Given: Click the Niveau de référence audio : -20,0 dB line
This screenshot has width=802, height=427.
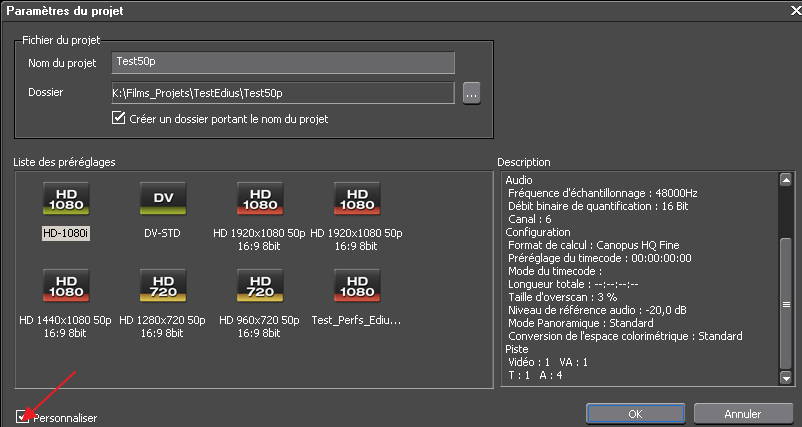Looking at the screenshot, I should pyautogui.click(x=597, y=310).
